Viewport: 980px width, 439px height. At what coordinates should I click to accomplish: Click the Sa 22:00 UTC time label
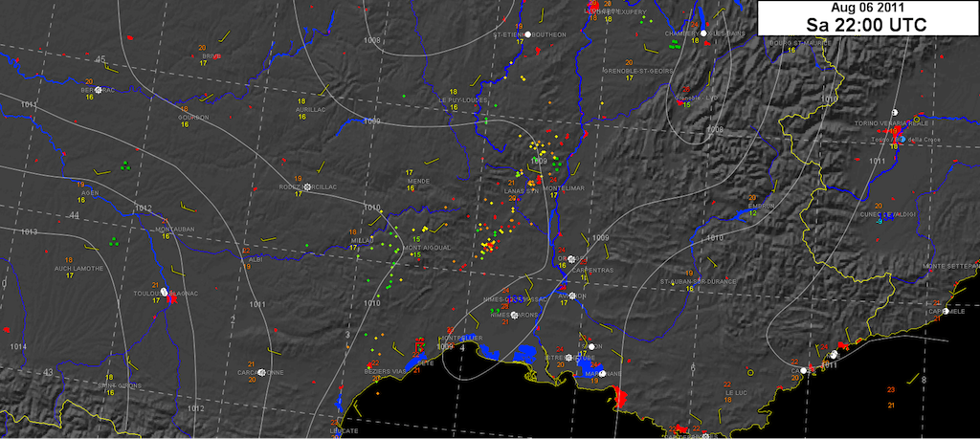pyautogui.click(x=865, y=24)
